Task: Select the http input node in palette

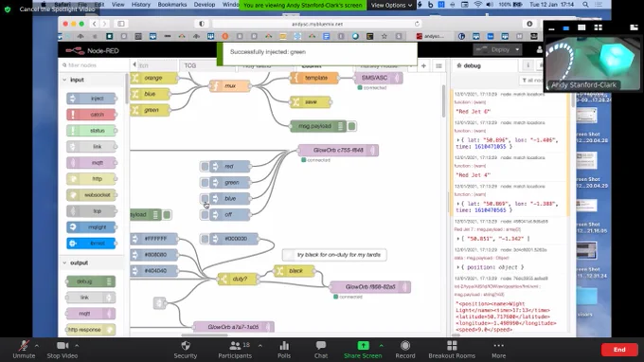Action: (x=91, y=179)
